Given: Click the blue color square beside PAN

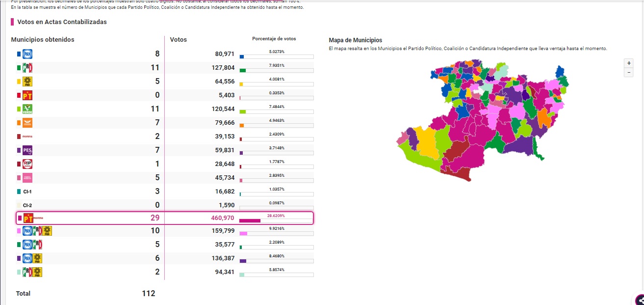Looking at the screenshot, I should click(x=19, y=54).
